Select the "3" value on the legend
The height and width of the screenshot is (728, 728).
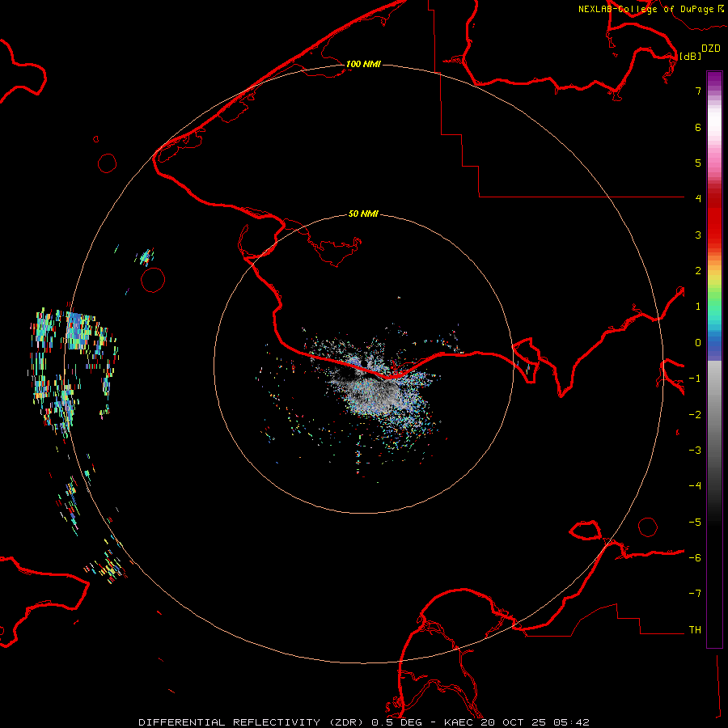pyautogui.click(x=698, y=235)
